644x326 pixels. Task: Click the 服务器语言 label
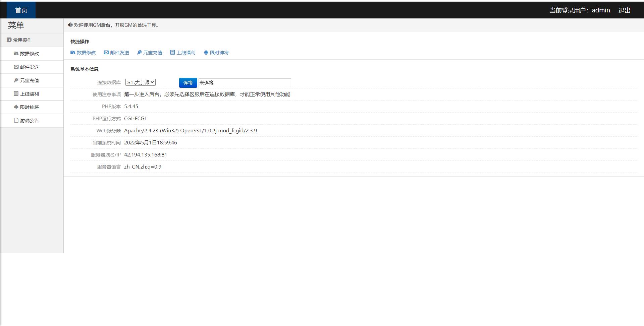click(x=109, y=167)
